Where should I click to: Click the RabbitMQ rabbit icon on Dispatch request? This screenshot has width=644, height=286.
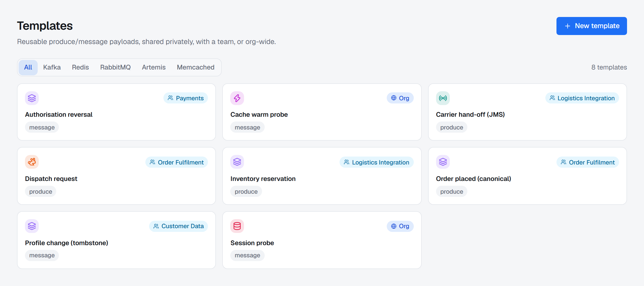tap(32, 162)
